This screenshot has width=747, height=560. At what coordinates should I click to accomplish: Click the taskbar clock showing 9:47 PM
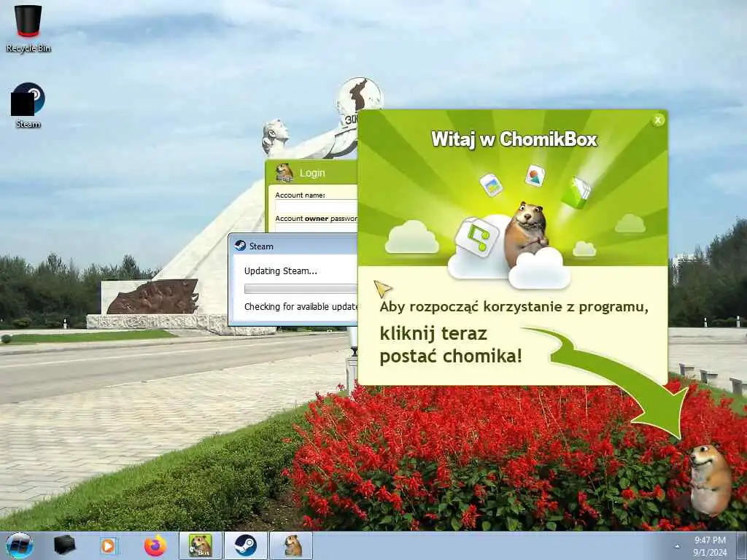710,540
